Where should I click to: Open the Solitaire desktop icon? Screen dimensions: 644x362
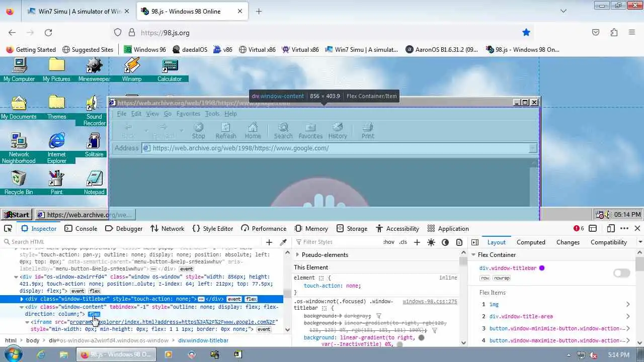point(94,145)
